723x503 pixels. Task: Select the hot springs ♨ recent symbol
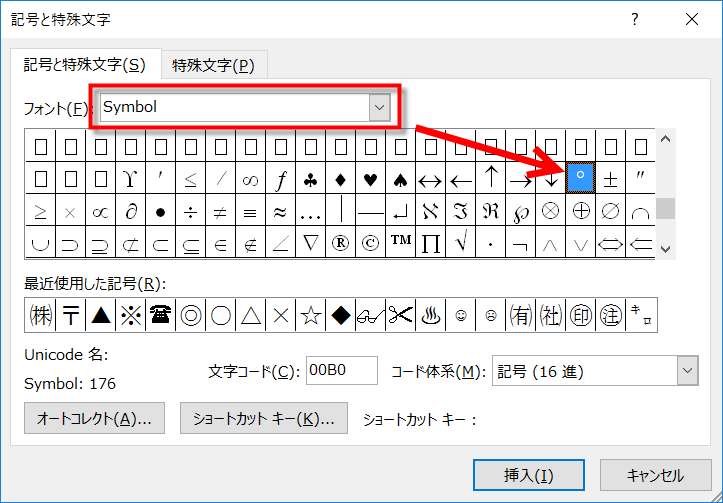(432, 315)
